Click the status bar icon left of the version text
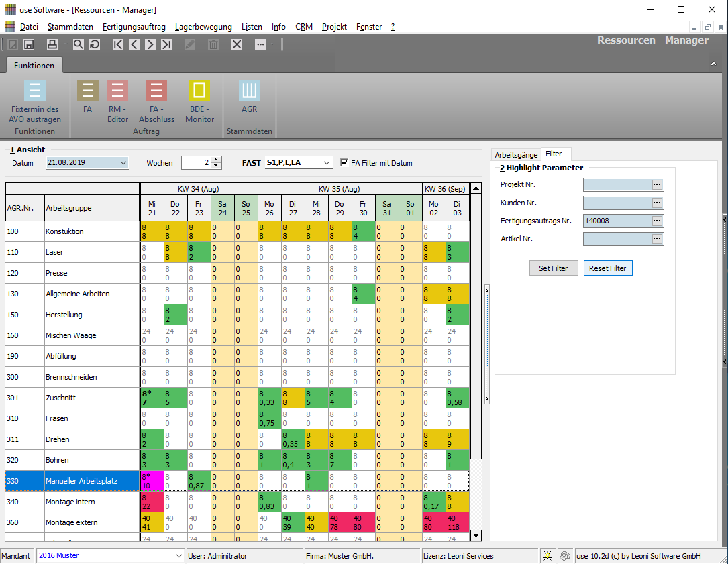 tap(564, 556)
